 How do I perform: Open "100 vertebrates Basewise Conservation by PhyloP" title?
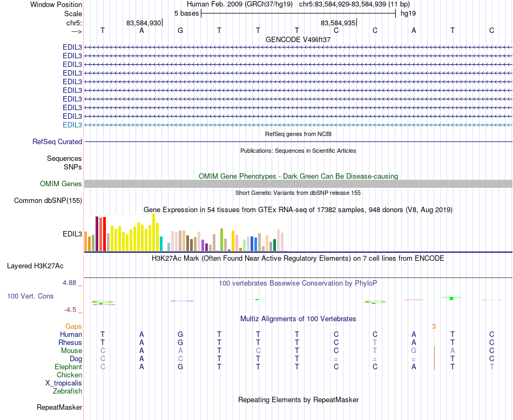point(298,283)
